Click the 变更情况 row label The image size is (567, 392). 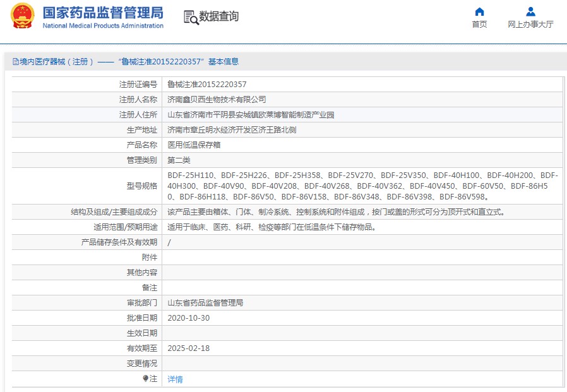(141, 364)
